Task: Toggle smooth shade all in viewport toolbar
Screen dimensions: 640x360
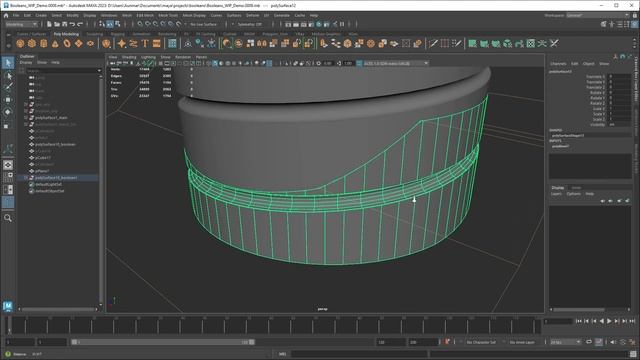Action: click(x=215, y=63)
